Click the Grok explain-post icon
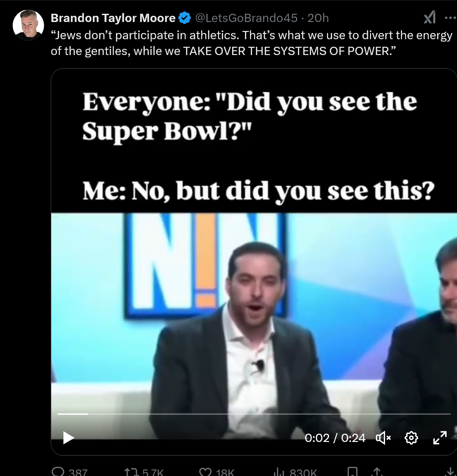 point(430,17)
